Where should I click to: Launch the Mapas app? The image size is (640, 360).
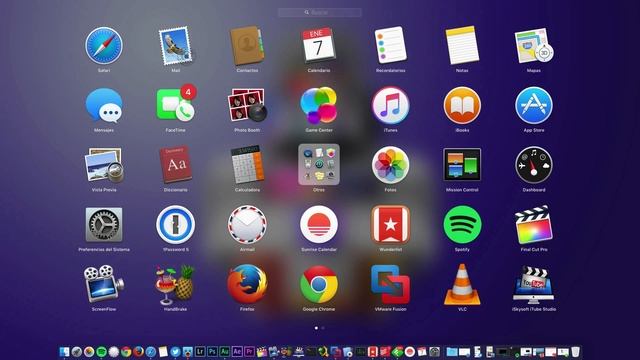(x=534, y=45)
